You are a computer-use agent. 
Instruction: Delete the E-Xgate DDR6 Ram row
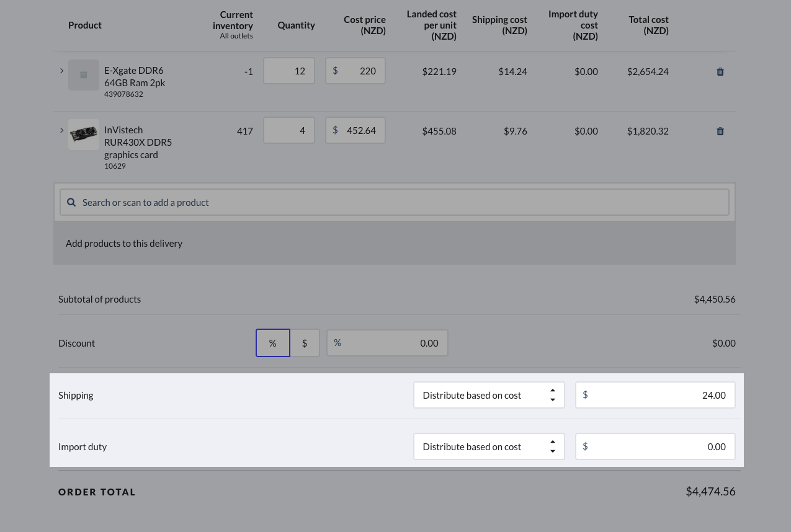(720, 71)
